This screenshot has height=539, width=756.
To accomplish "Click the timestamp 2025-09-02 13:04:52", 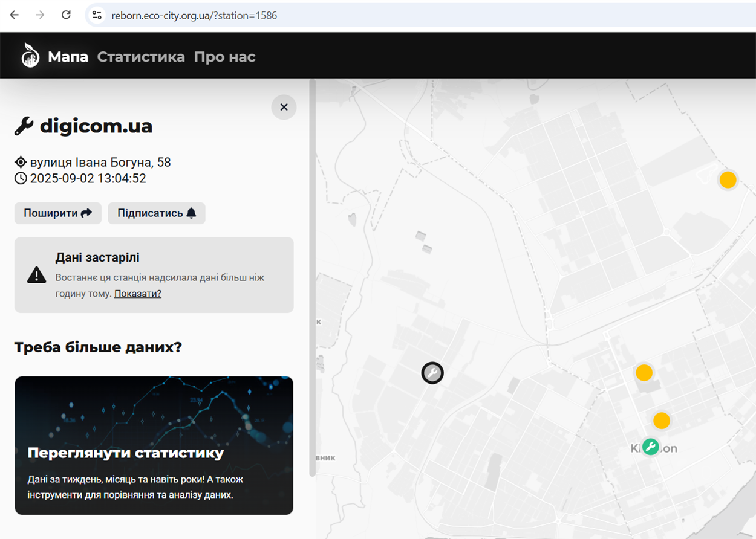I will click(x=88, y=178).
